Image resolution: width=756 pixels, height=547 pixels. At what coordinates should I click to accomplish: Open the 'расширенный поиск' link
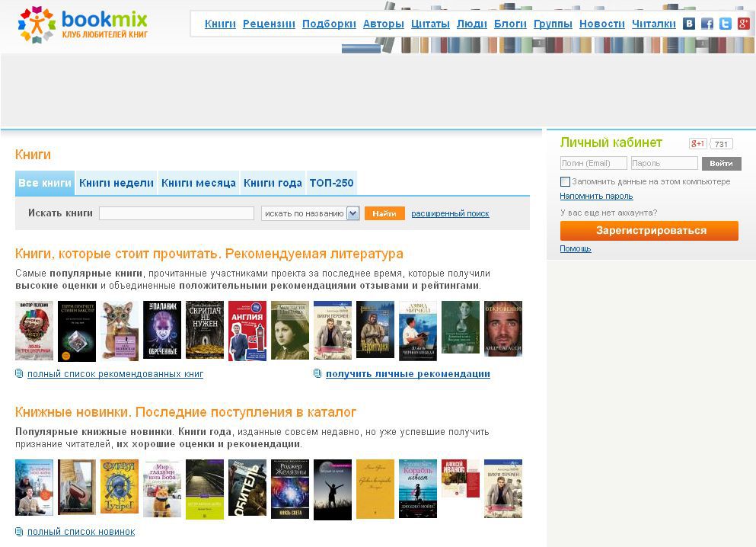(450, 213)
